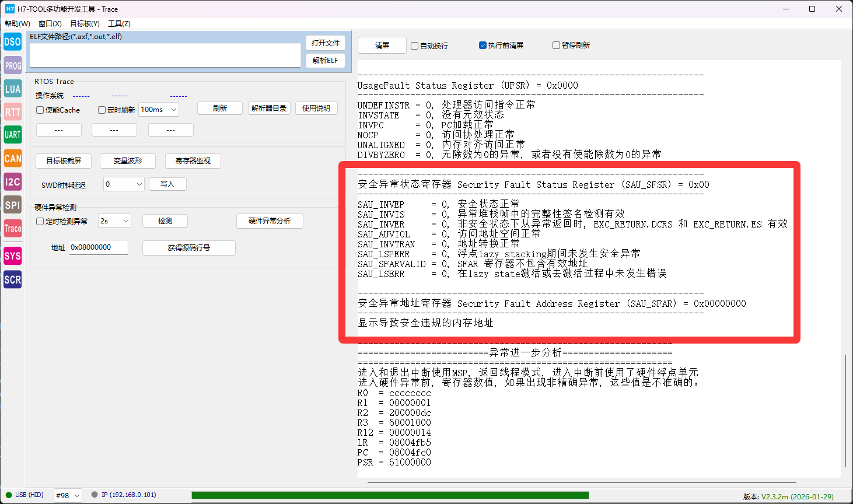The width and height of the screenshot is (853, 504).
Task: Open the LUA script module
Action: pos(12,89)
